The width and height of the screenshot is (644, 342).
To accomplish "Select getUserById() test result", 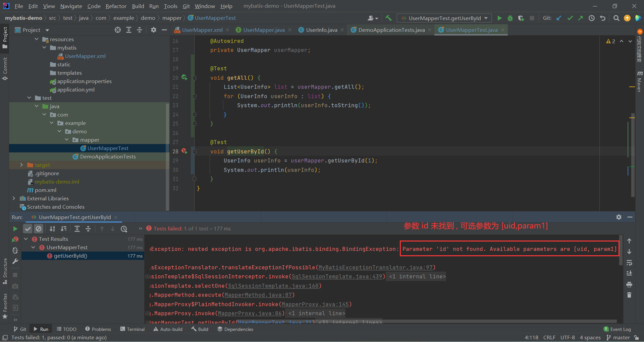I will pos(83,256).
